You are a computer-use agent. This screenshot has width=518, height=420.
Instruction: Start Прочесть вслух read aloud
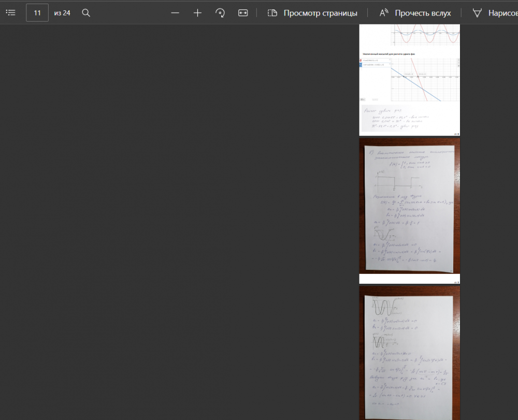coord(415,13)
